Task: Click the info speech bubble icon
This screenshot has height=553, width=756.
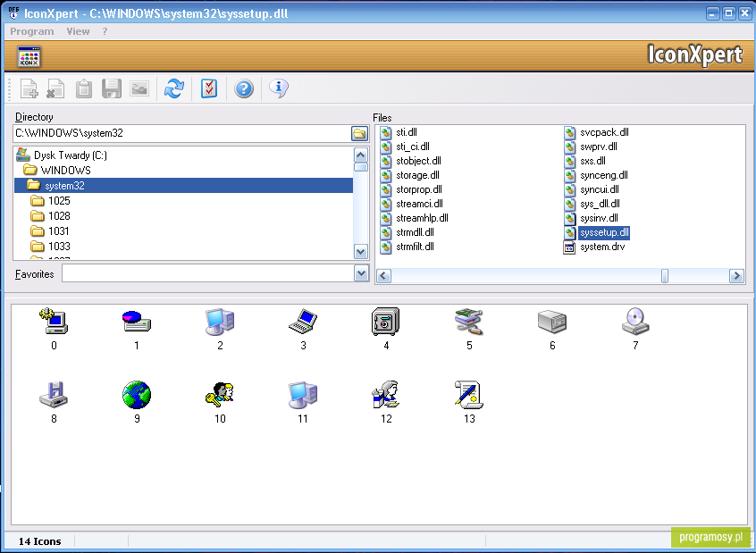Action: (x=279, y=88)
